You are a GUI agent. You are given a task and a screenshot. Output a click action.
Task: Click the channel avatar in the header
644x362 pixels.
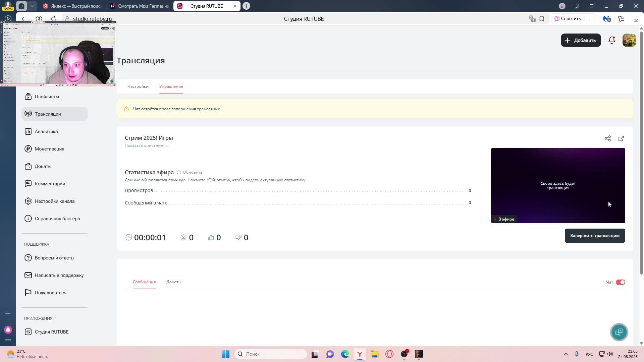629,40
